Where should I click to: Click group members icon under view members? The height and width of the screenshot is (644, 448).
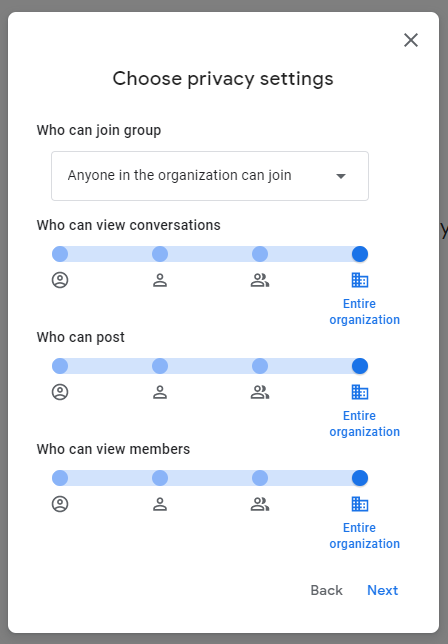pos(260,504)
